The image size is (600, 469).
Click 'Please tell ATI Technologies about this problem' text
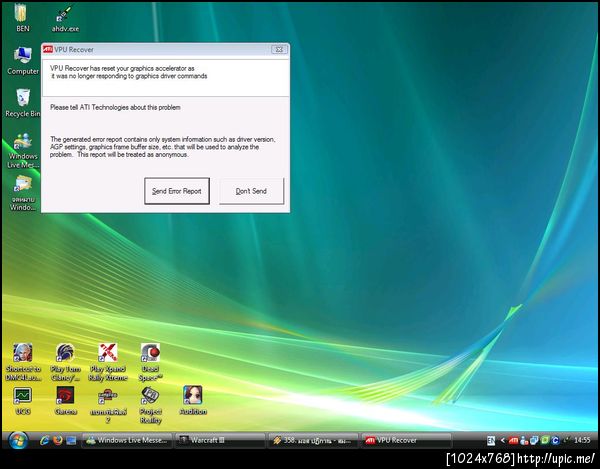coord(115,107)
